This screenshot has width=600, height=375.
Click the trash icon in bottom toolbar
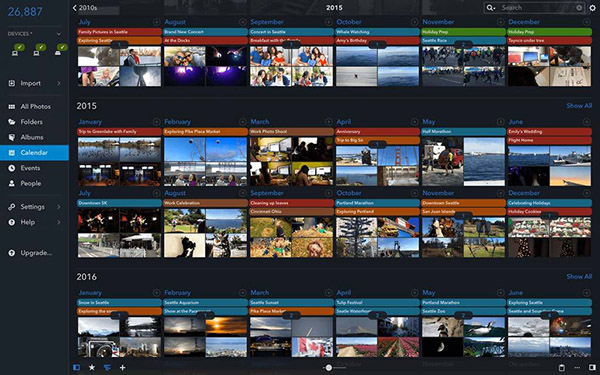(562, 367)
